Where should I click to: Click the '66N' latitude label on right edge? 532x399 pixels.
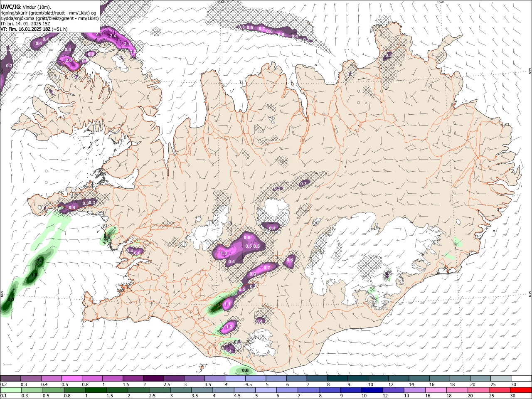pyautogui.click(x=530, y=71)
